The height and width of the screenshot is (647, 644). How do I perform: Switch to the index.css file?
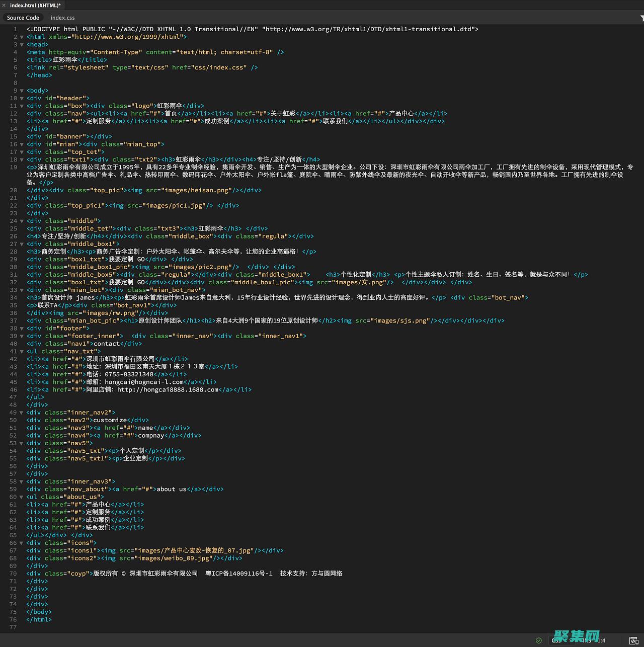[62, 17]
